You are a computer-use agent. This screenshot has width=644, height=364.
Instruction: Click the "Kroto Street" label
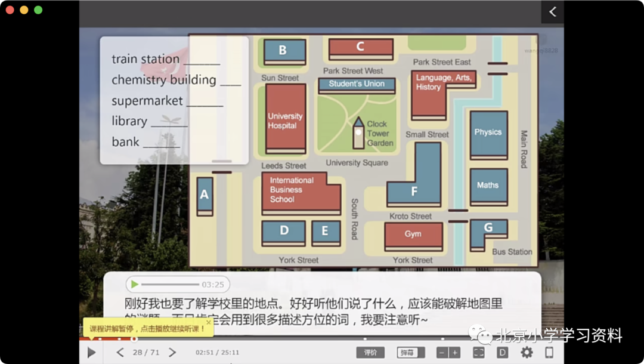tap(410, 216)
